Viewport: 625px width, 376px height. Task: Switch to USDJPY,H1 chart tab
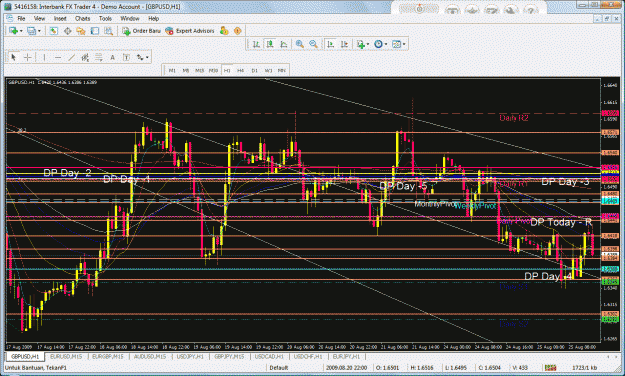[x=190, y=356]
